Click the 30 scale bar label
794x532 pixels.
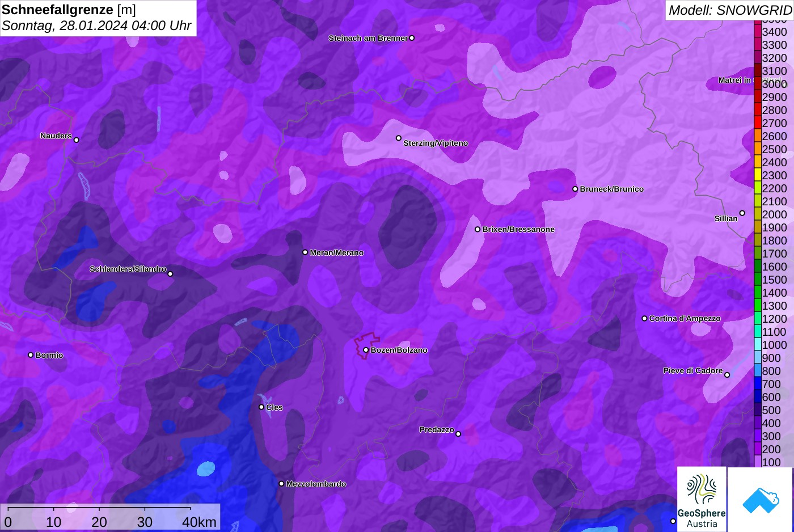(x=145, y=522)
